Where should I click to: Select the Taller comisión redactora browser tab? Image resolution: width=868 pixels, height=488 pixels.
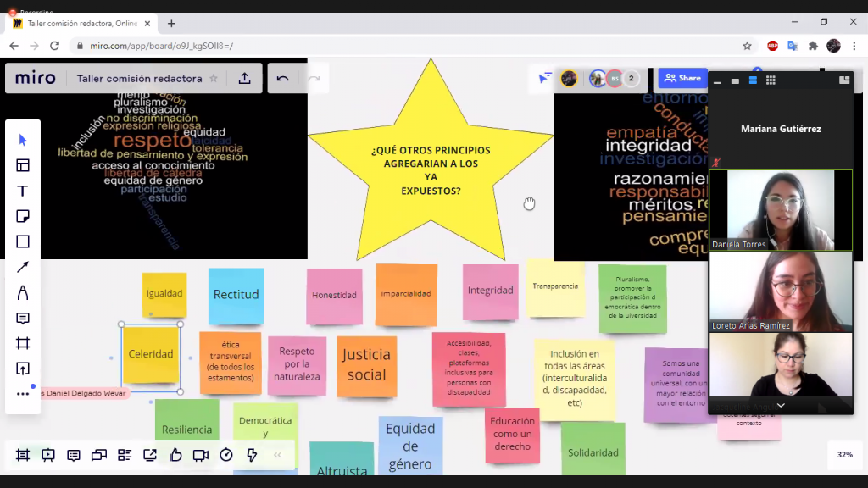[x=82, y=23]
